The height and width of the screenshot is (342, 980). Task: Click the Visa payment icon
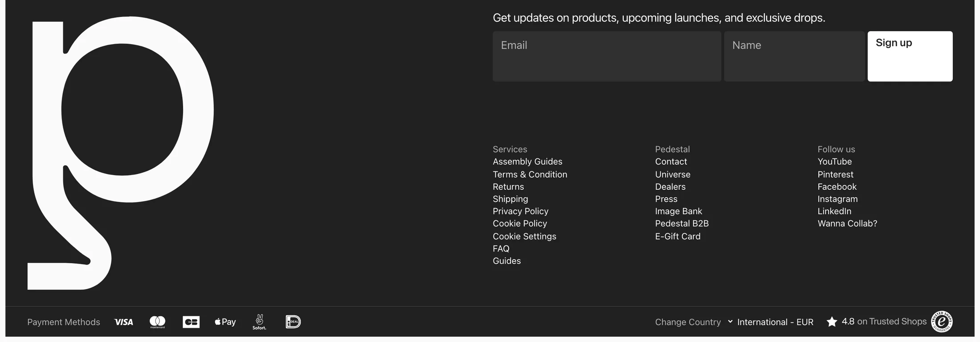(123, 322)
